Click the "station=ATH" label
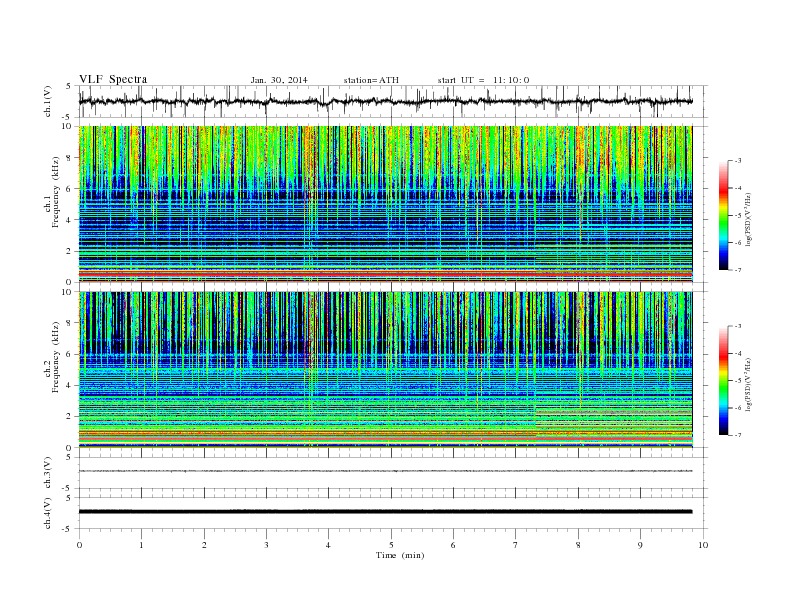This screenshot has width=792, height=612. coord(371,80)
